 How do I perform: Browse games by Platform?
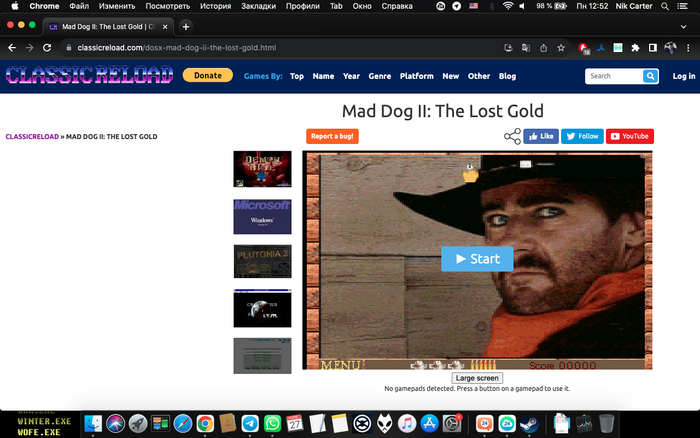click(417, 76)
